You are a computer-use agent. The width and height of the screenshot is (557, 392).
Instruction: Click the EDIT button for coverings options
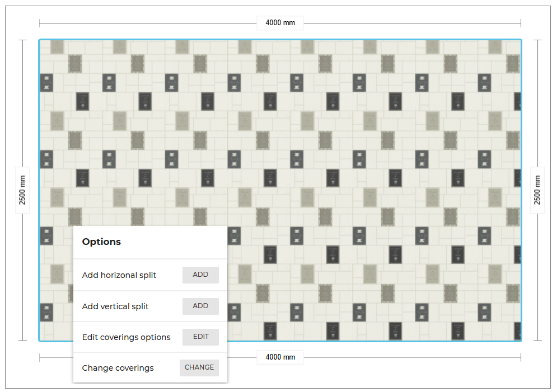click(200, 337)
